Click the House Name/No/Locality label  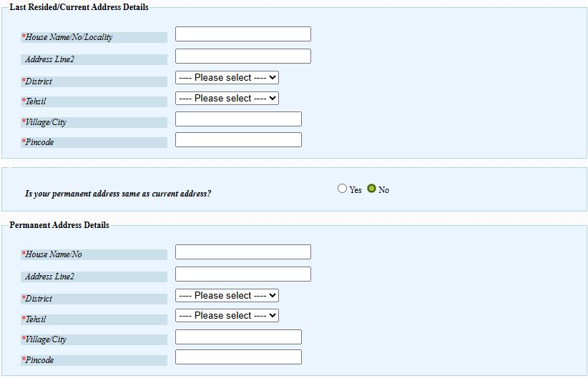click(x=69, y=37)
